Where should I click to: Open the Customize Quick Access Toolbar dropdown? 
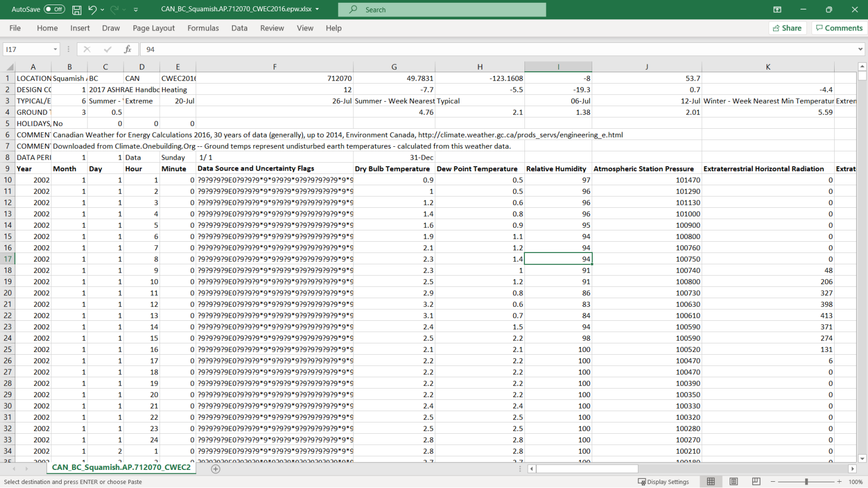[136, 10]
